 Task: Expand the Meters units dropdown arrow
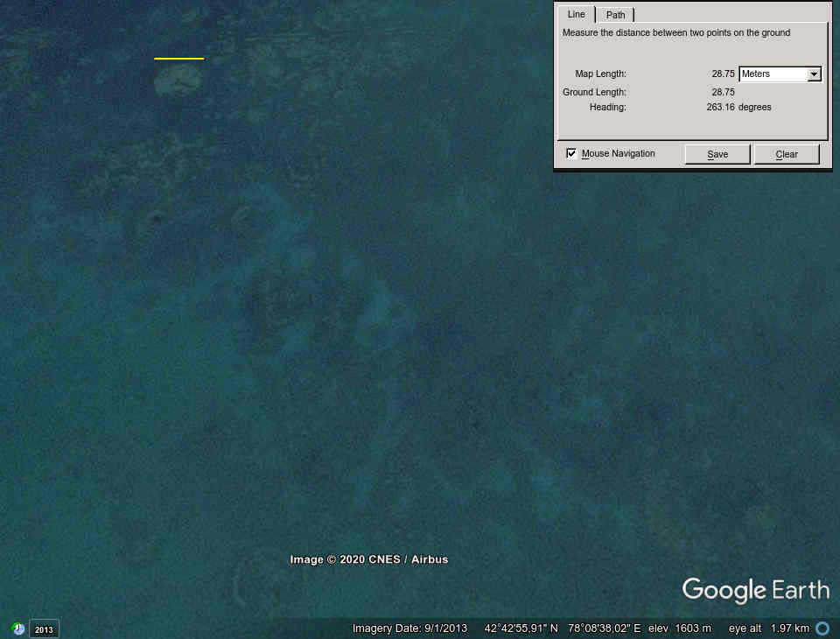814,74
